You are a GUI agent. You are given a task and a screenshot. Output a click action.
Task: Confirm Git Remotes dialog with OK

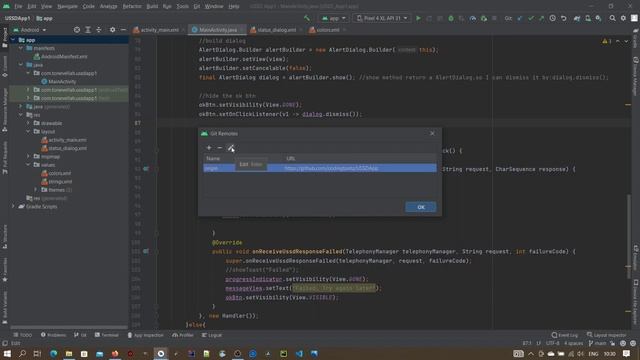(x=421, y=207)
